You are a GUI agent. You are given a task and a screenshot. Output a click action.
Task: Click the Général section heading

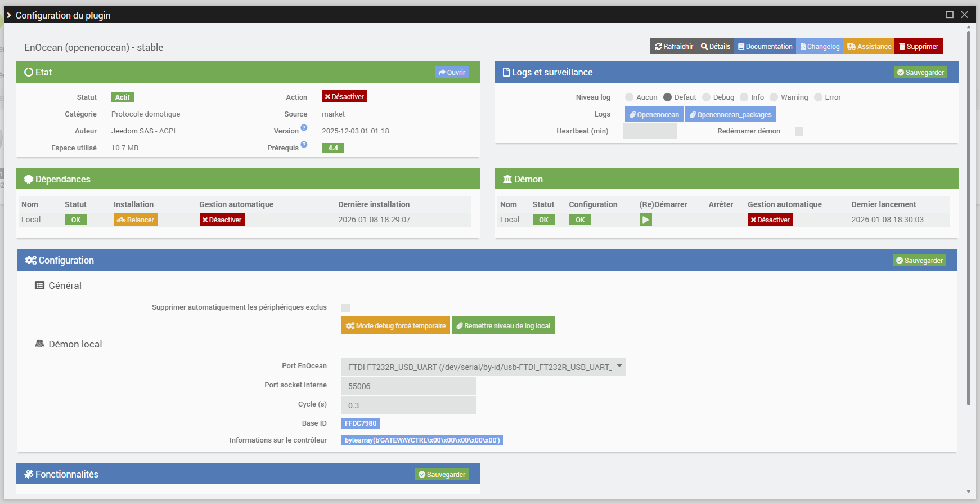click(65, 286)
